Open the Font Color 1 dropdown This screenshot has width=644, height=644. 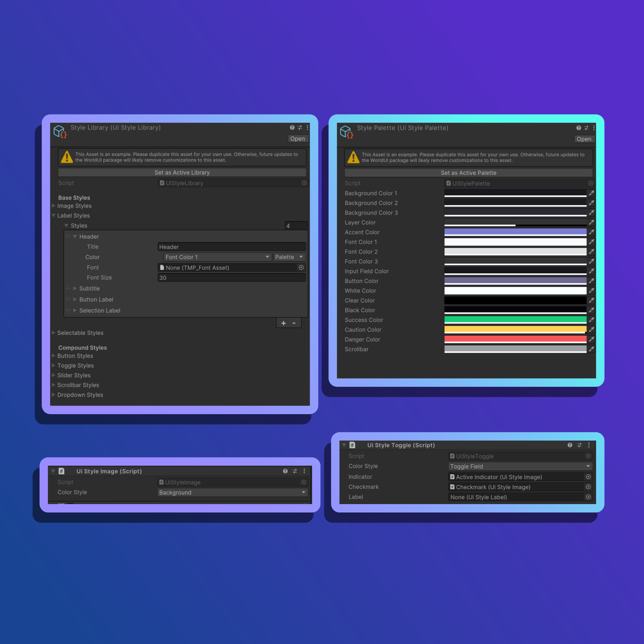(217, 257)
